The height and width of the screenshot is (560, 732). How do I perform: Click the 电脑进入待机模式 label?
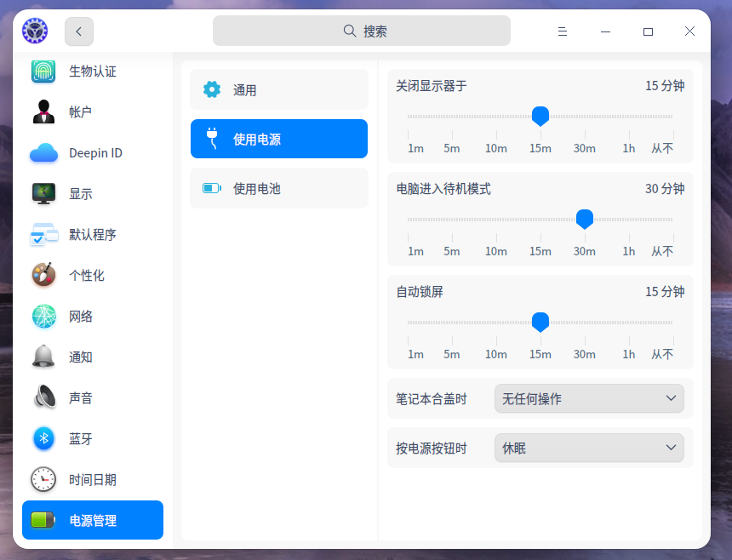(443, 189)
